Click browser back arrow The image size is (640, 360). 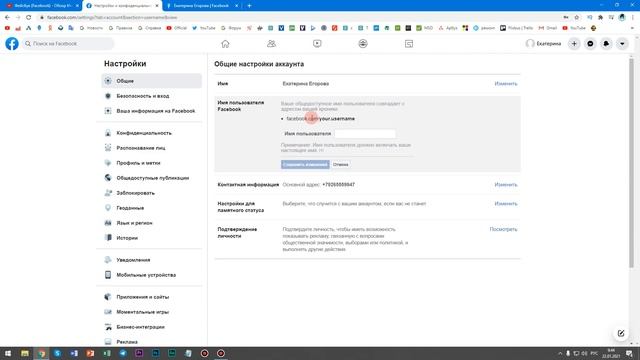(x=7, y=18)
